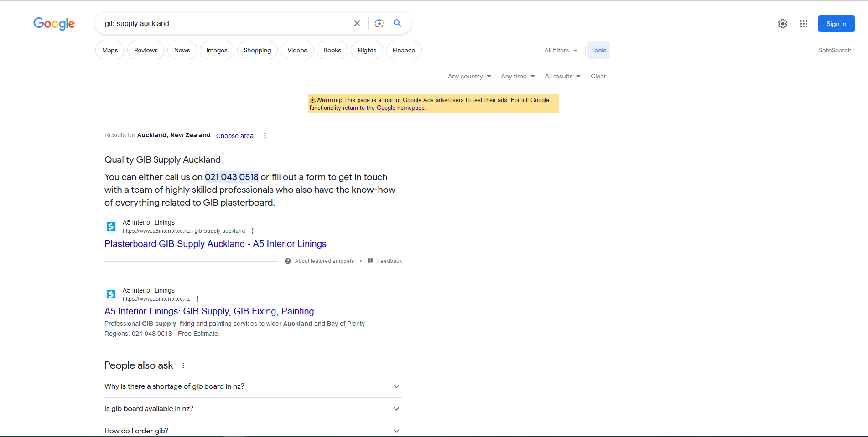The width and height of the screenshot is (868, 437).
Task: Click Clear to reset the tool filters
Action: click(598, 76)
